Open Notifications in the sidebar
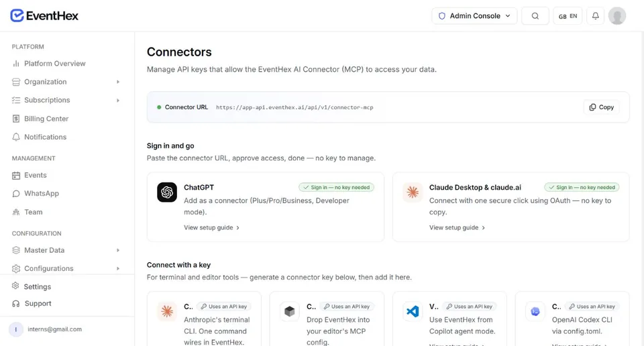The width and height of the screenshot is (644, 346). tap(45, 137)
